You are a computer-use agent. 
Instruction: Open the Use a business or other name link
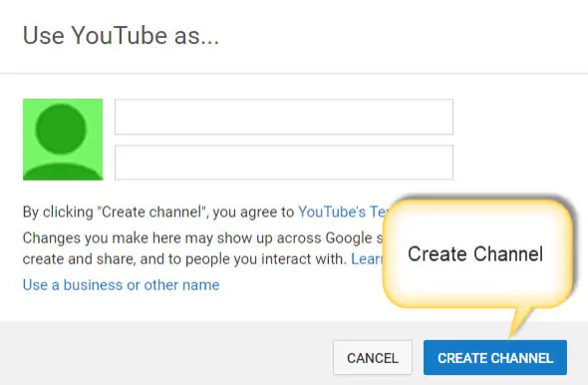click(x=122, y=285)
